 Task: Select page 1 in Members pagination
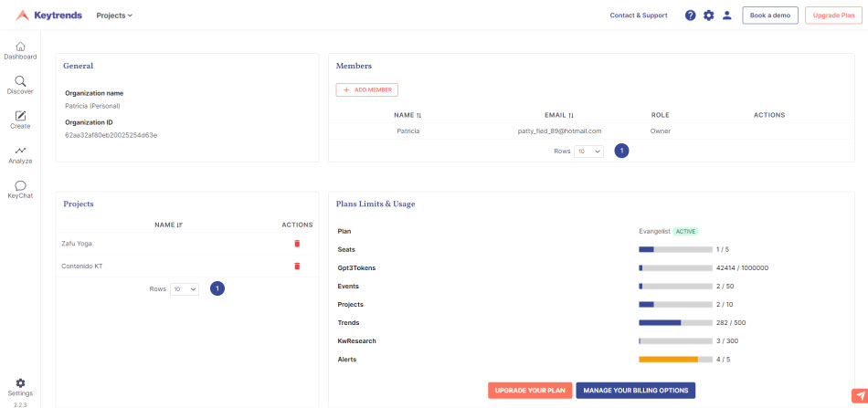(x=621, y=151)
